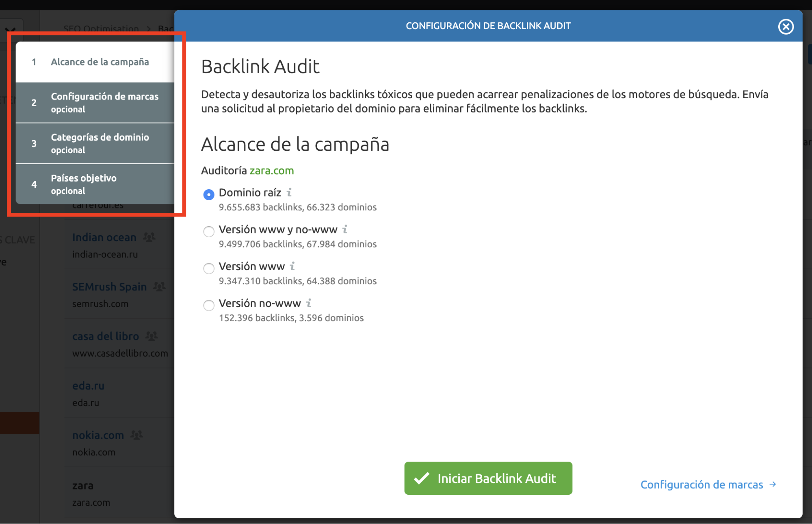Show info icon beside Versión www
The width and height of the screenshot is (812, 524).
(292, 266)
